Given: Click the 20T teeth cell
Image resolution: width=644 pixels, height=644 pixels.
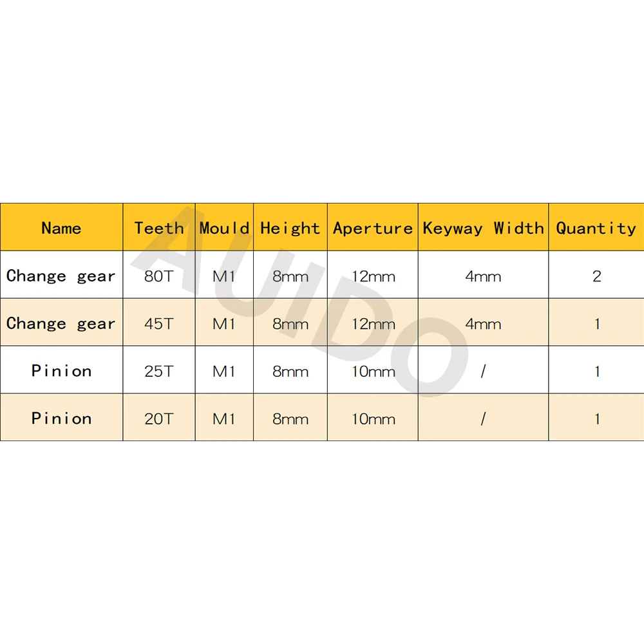Looking at the screenshot, I should point(159,417).
